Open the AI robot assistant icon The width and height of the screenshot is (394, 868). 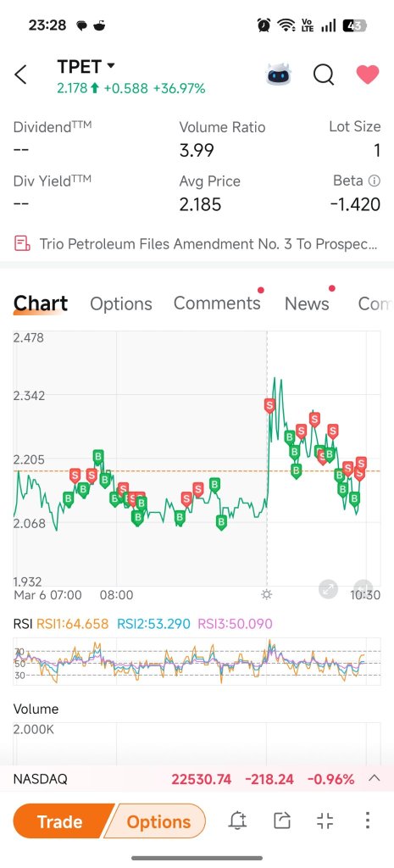point(279,75)
